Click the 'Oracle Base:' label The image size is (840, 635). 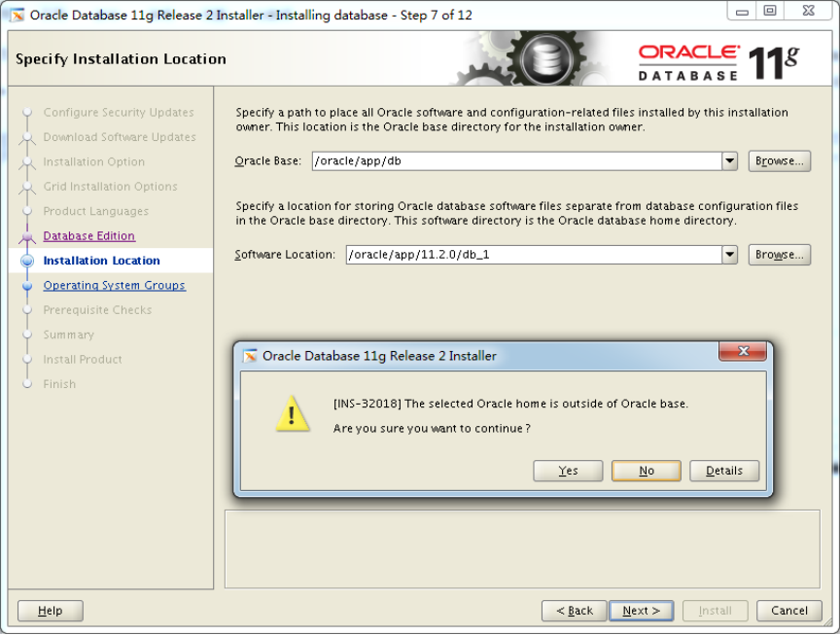pyautogui.click(x=268, y=160)
